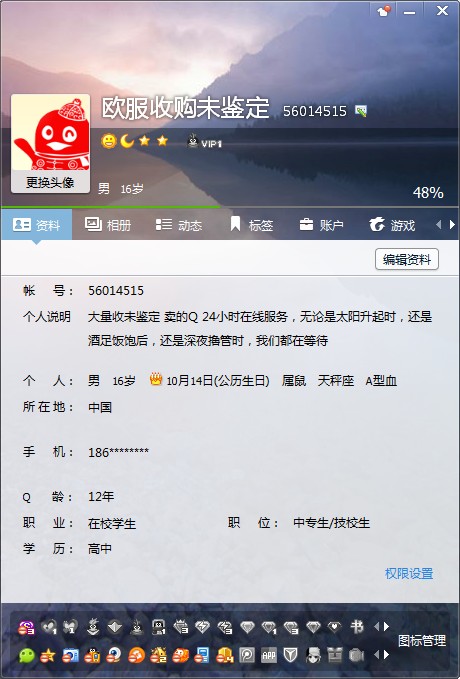Click the yellow star Qzone icon
Screen dimensions: 460x679
pyautogui.click(x=48, y=656)
